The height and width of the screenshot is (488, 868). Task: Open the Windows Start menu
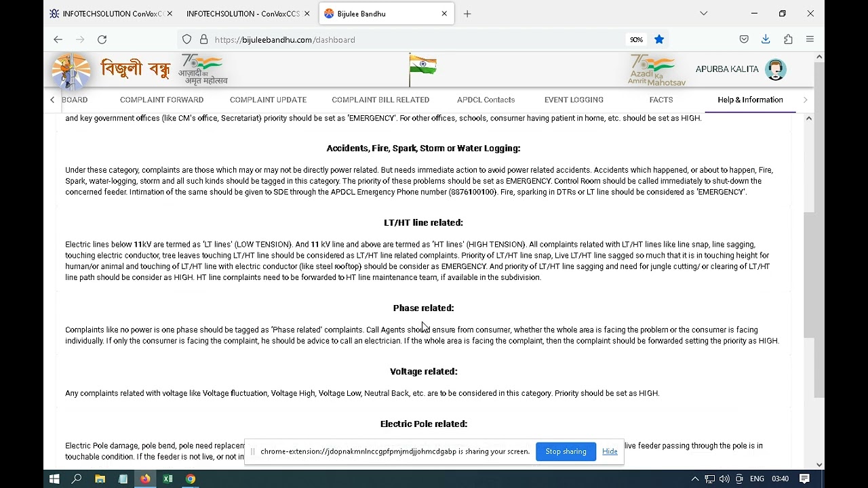(x=54, y=479)
